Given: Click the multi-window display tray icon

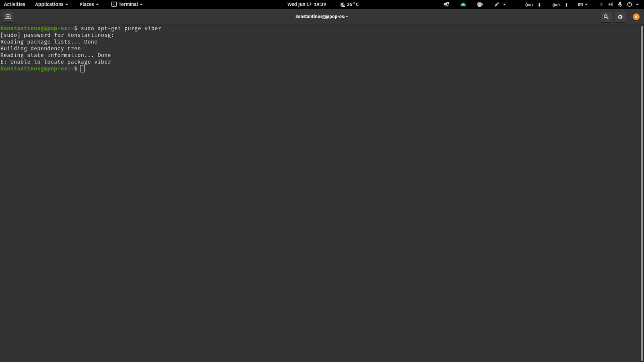Looking at the screenshot, I should [446, 4].
